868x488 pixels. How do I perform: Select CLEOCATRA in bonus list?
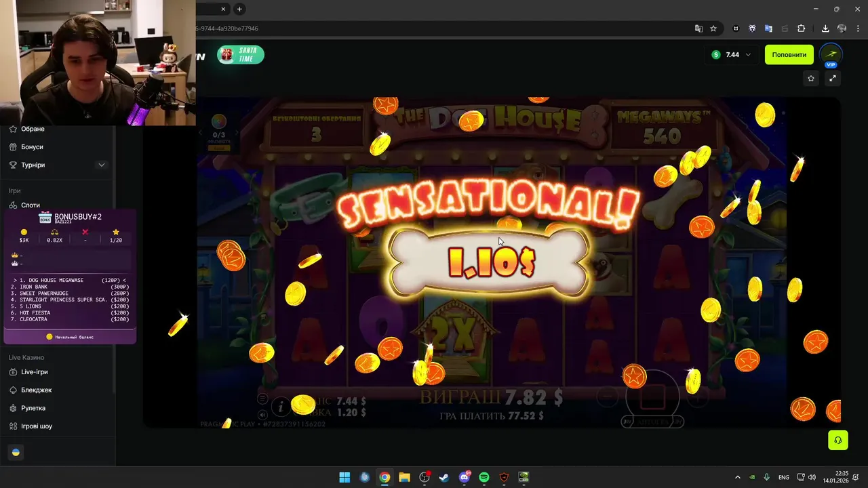pos(70,319)
